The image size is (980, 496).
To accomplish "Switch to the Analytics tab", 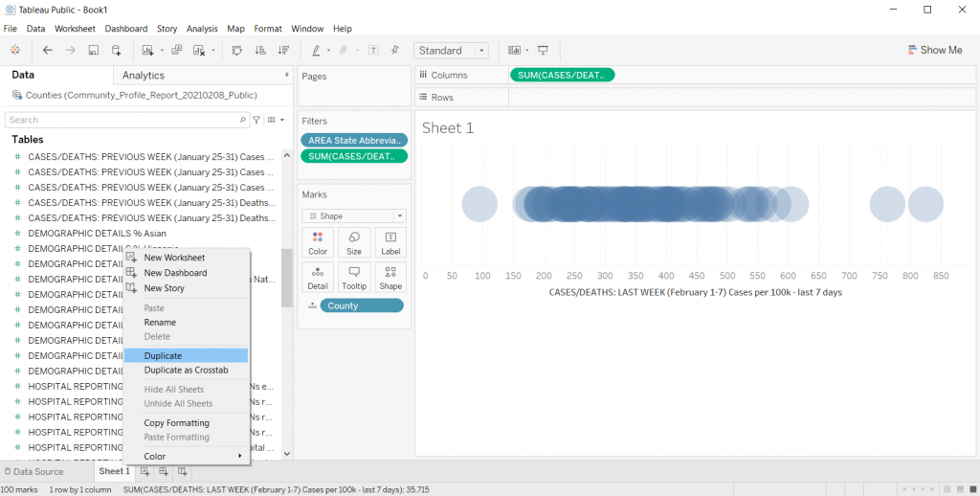I will (x=144, y=75).
